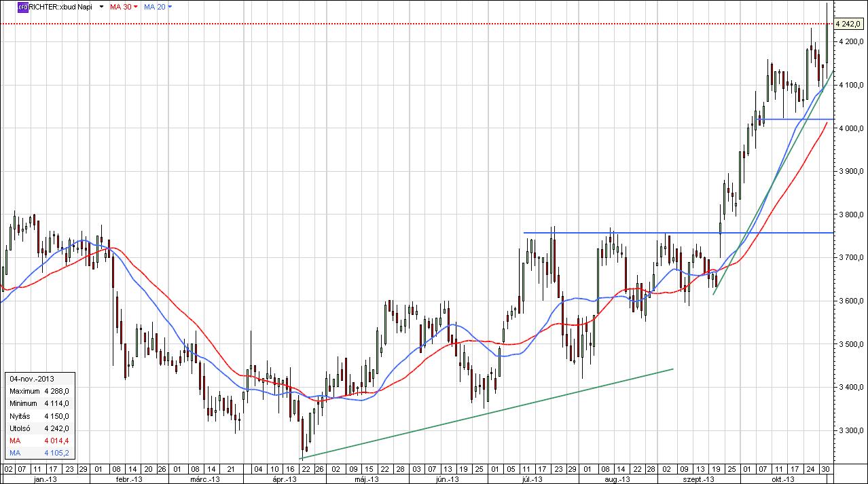Select the 3 300,0 price axis label
The image size is (868, 484).
click(x=851, y=430)
